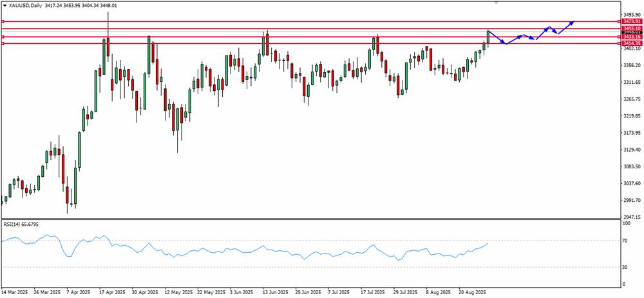Click the 3493.90 price axis label

632,14
